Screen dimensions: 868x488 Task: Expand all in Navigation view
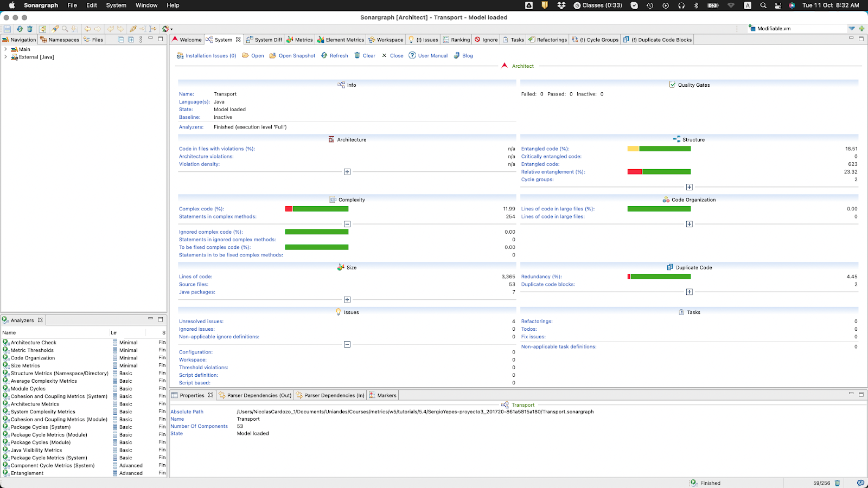(131, 40)
